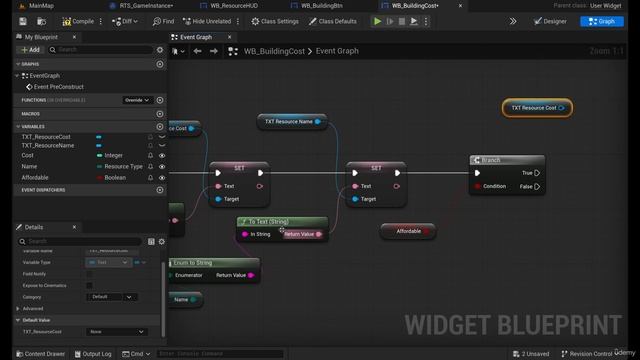The width and height of the screenshot is (640, 360).
Task: Collapse the EventGraph tree item
Action: tap(17, 76)
